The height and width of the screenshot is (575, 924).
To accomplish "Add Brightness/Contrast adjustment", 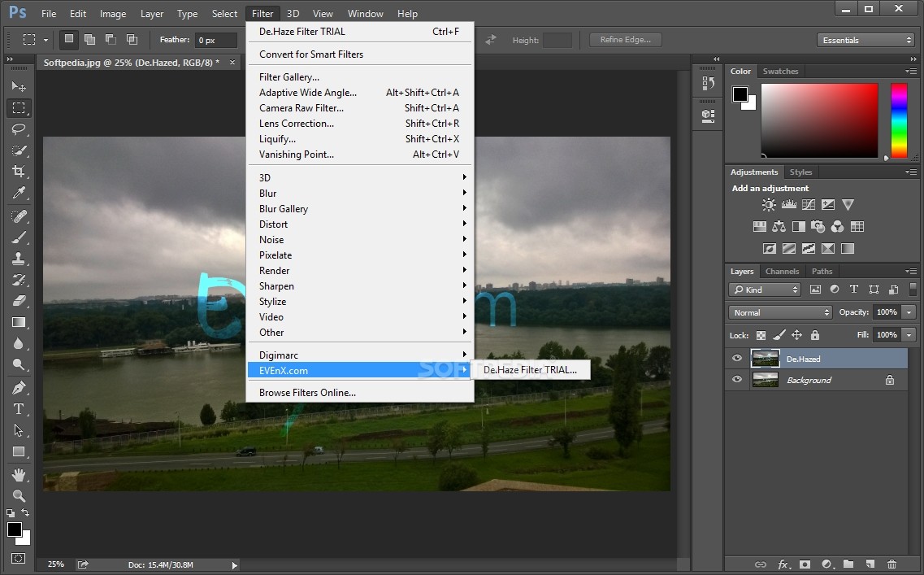I will pyautogui.click(x=769, y=205).
